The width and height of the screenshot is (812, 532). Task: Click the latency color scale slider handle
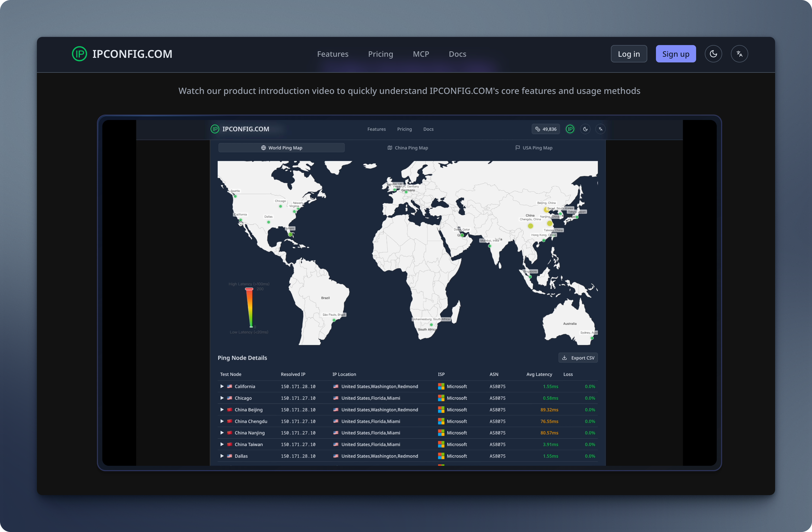(x=249, y=289)
